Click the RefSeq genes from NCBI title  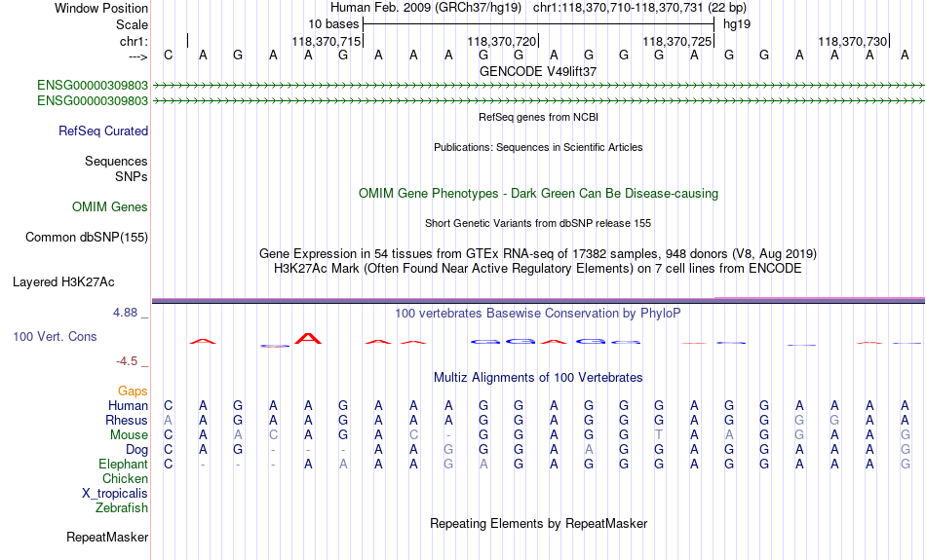point(539,117)
